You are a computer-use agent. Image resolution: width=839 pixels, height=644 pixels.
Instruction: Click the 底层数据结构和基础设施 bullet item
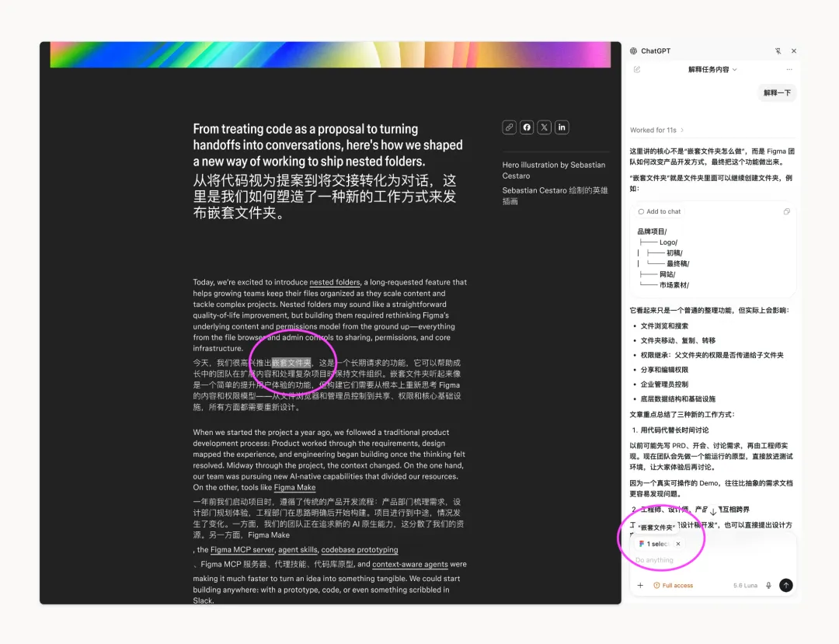pos(678,399)
